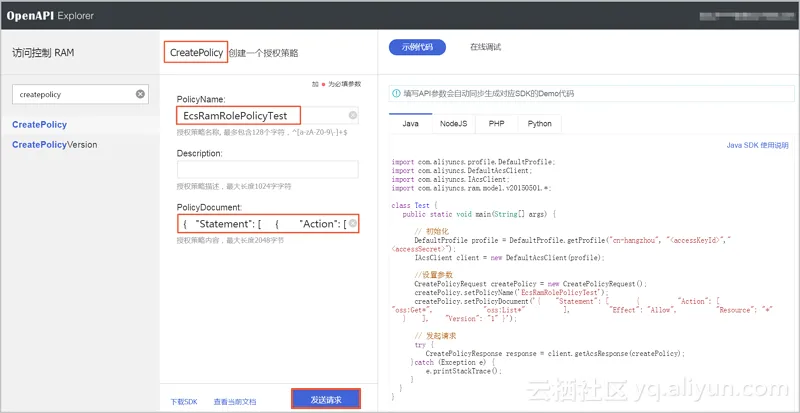Click the 授权策略描述 length hint text
The image size is (800, 413).
pyautogui.click(x=234, y=186)
